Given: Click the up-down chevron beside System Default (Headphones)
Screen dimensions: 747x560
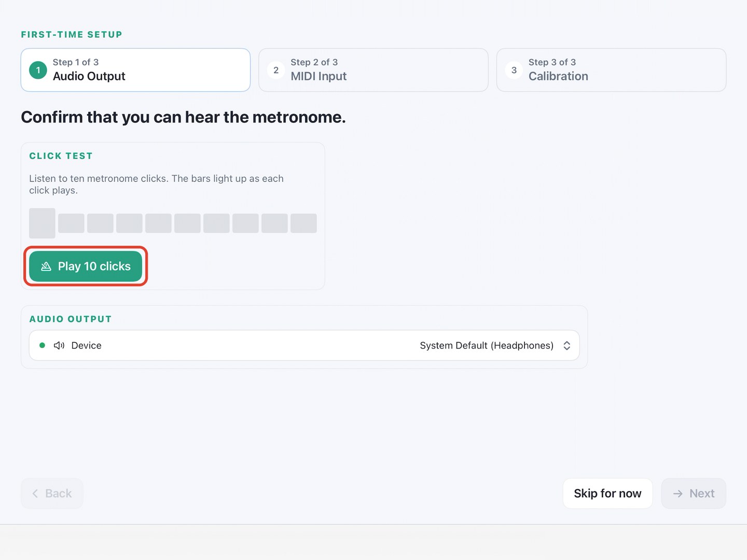Looking at the screenshot, I should pyautogui.click(x=567, y=345).
